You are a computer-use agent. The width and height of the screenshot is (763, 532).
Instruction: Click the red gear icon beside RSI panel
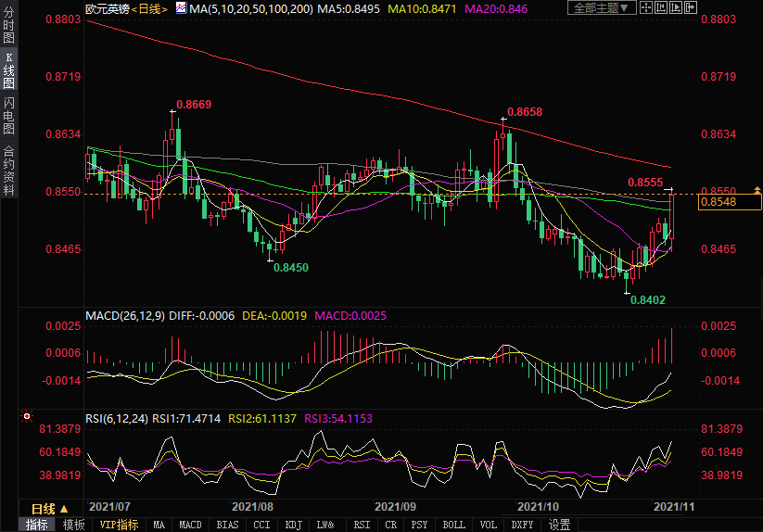tap(26, 417)
